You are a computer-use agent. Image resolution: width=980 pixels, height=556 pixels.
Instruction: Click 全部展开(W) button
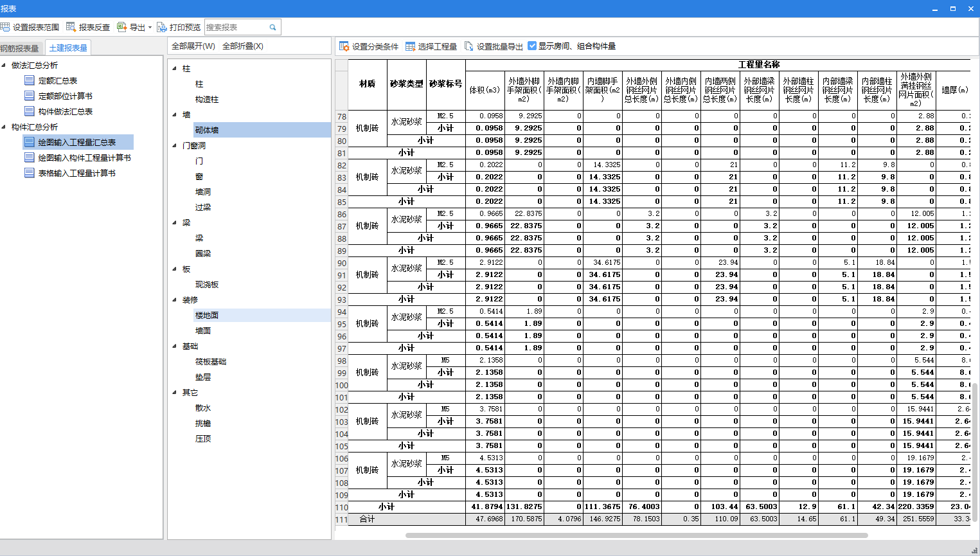[193, 46]
